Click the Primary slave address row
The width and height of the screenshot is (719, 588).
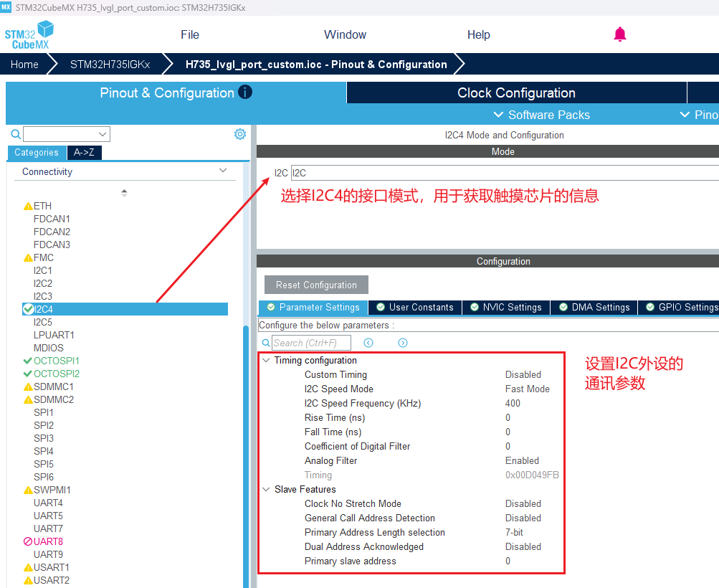(411, 561)
